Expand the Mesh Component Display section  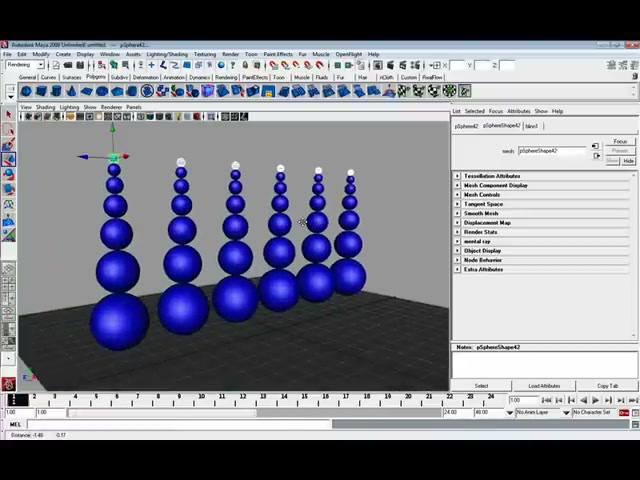pos(457,185)
